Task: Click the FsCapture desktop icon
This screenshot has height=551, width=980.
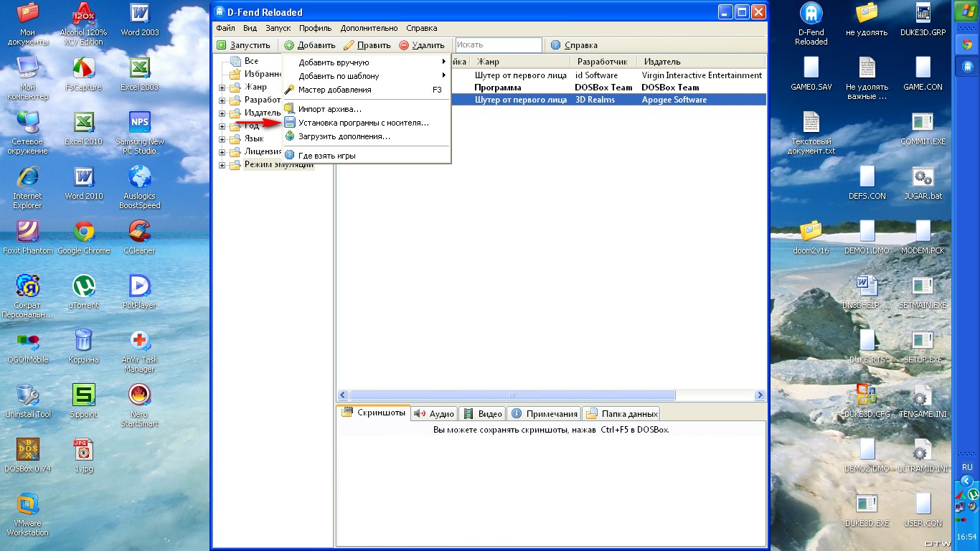Action: pos(84,73)
